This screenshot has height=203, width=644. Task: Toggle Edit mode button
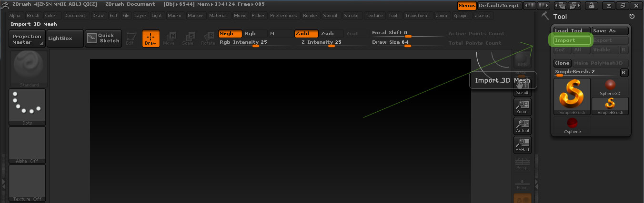coord(131,39)
